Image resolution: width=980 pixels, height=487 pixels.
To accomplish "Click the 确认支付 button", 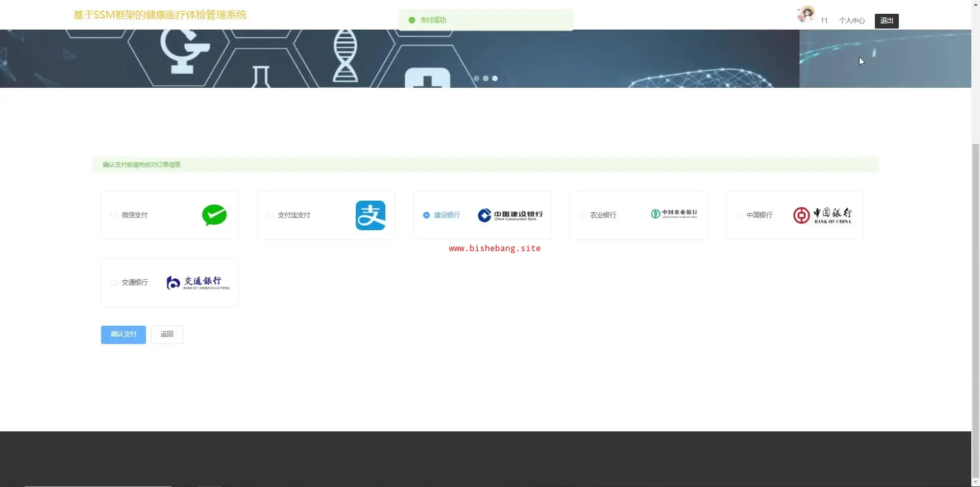I will [124, 335].
